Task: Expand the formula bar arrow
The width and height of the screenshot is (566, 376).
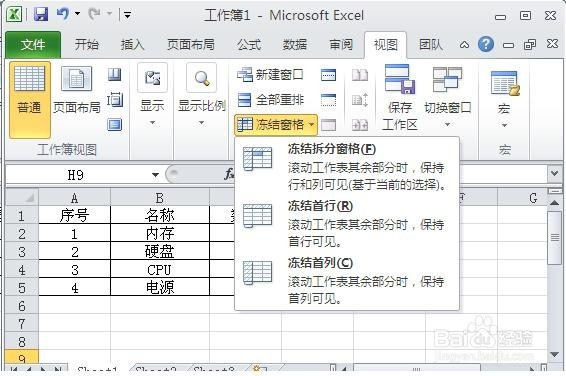Action: [555, 174]
